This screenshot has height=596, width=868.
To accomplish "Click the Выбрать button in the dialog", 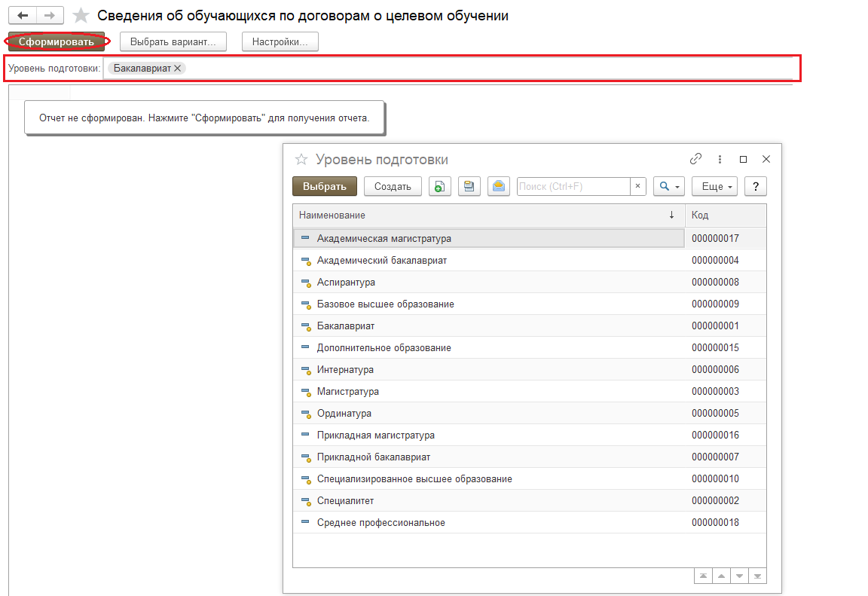I will (324, 186).
